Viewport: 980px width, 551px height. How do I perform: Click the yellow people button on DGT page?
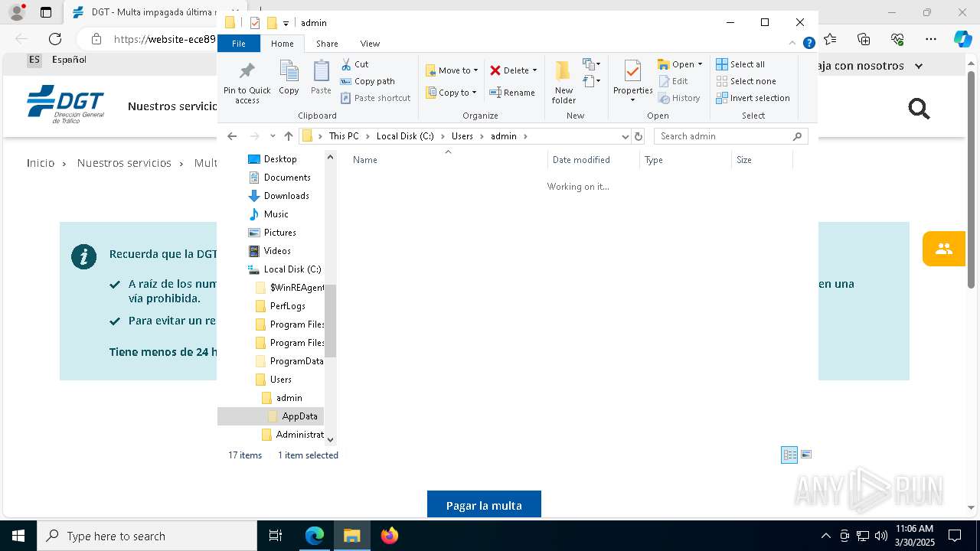click(x=943, y=249)
